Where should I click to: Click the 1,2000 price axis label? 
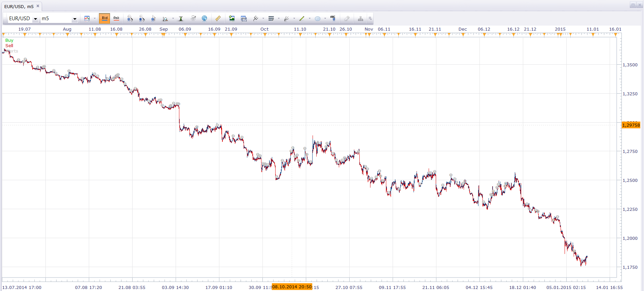tap(630, 238)
